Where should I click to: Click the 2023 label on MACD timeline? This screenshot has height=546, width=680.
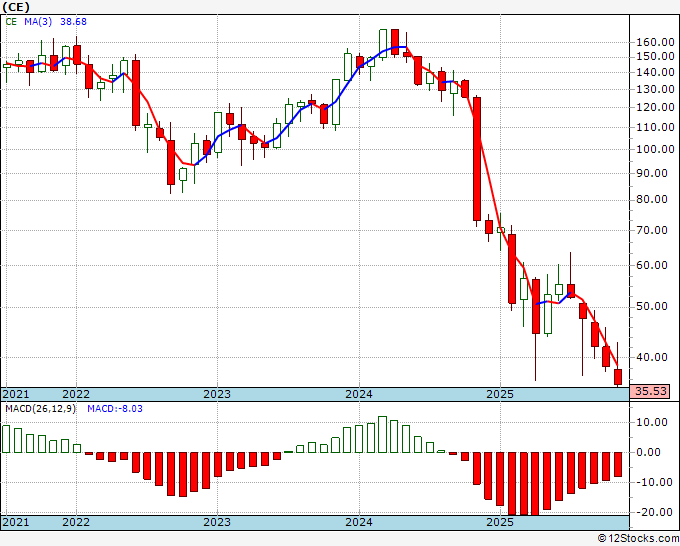217,522
